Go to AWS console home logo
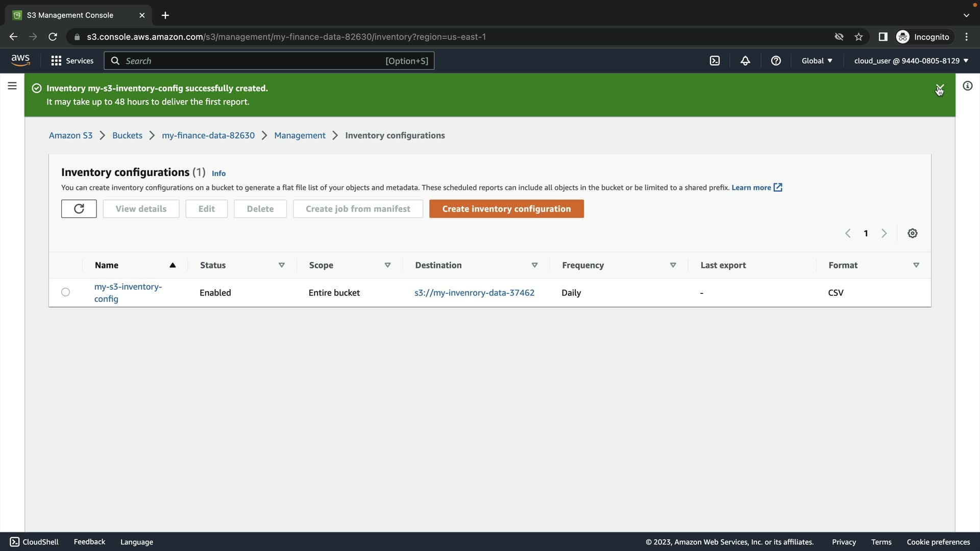 tap(20, 60)
